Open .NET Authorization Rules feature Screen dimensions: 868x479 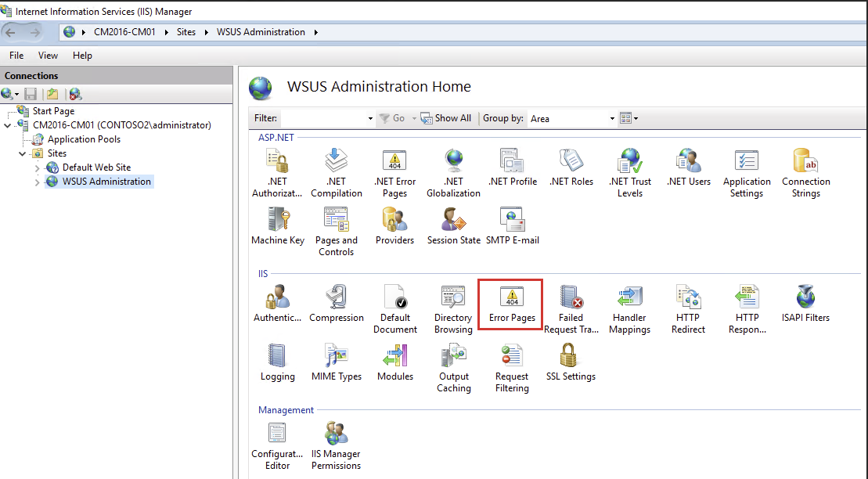pos(277,173)
